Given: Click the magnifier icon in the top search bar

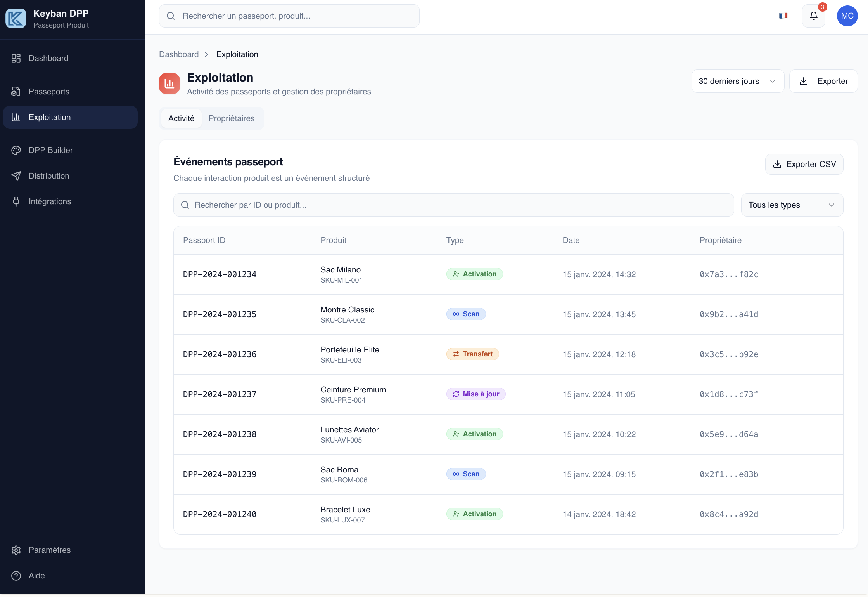Looking at the screenshot, I should (x=171, y=16).
